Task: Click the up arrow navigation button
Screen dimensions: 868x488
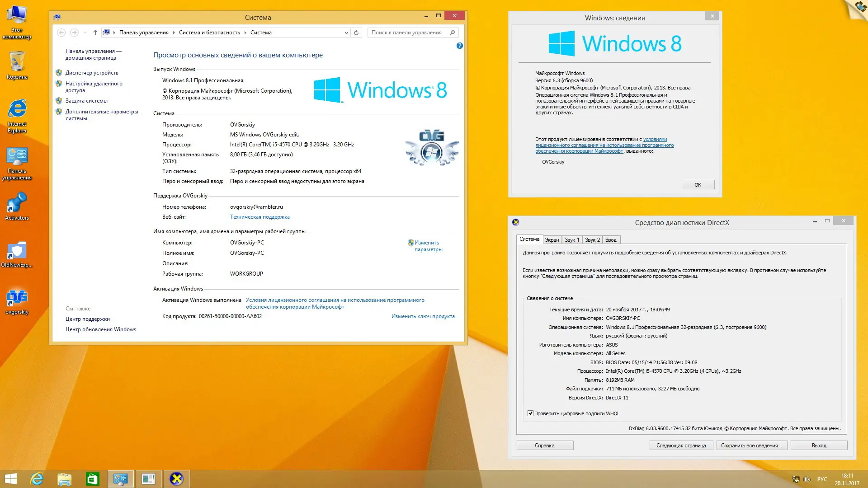Action: click(x=95, y=33)
